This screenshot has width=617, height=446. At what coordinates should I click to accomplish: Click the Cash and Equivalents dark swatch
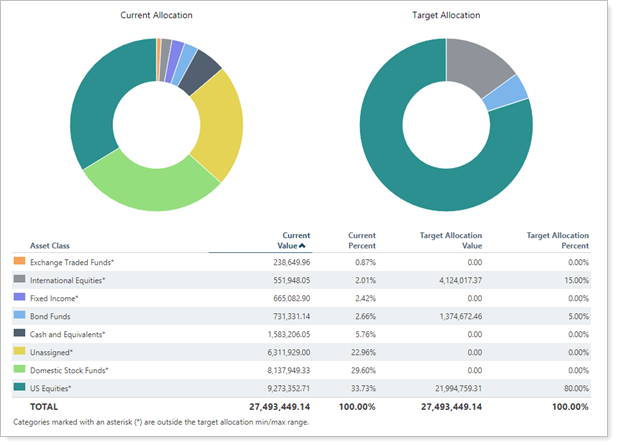point(20,334)
